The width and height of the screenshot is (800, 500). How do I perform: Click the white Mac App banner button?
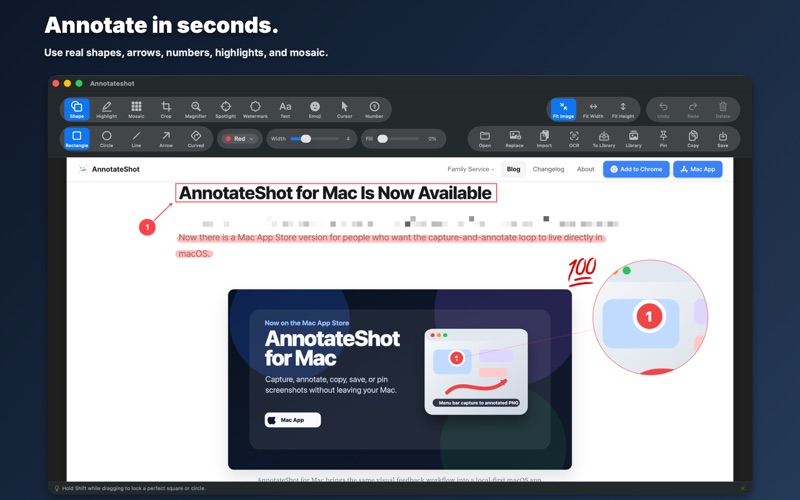point(293,420)
